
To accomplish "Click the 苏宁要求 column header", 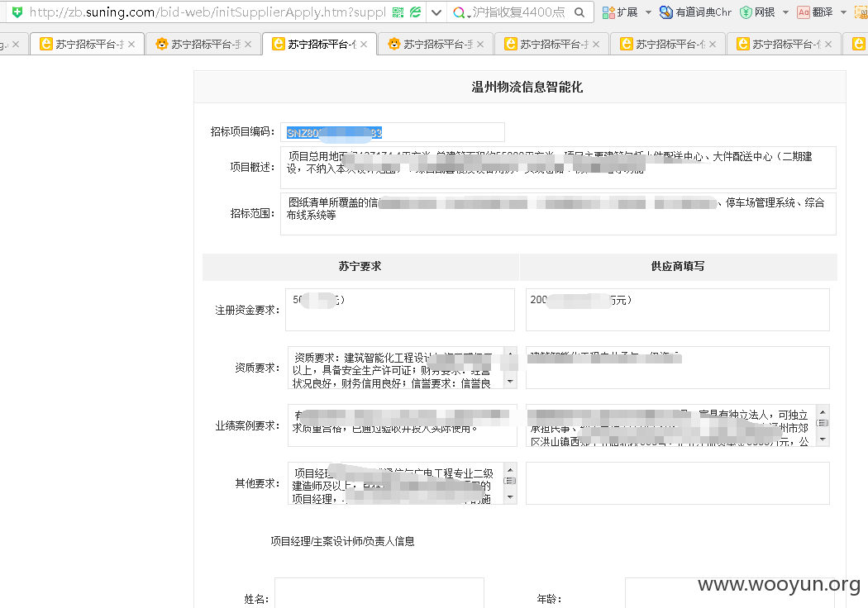I will [x=360, y=266].
